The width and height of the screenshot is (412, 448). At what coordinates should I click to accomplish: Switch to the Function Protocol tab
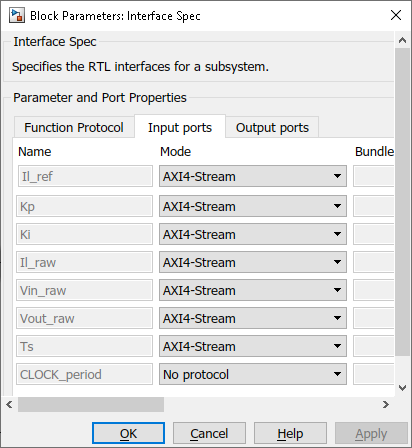(74, 128)
